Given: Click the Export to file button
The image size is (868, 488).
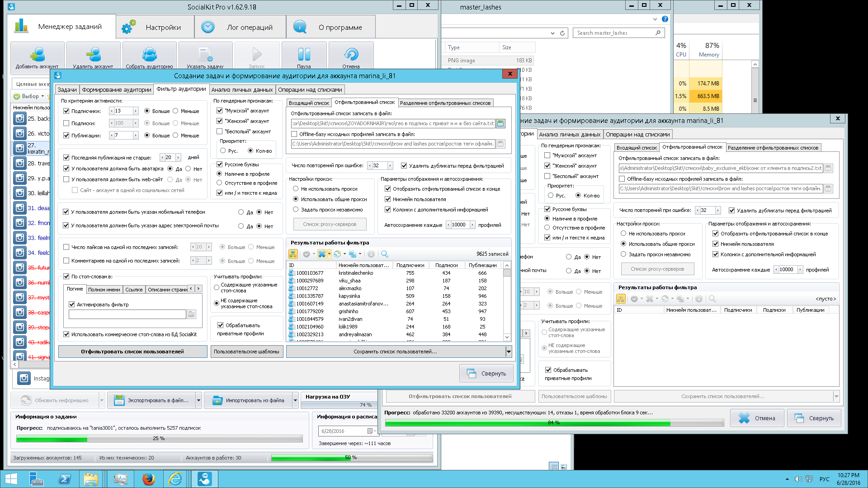Looking at the screenshot, I should tap(151, 400).
